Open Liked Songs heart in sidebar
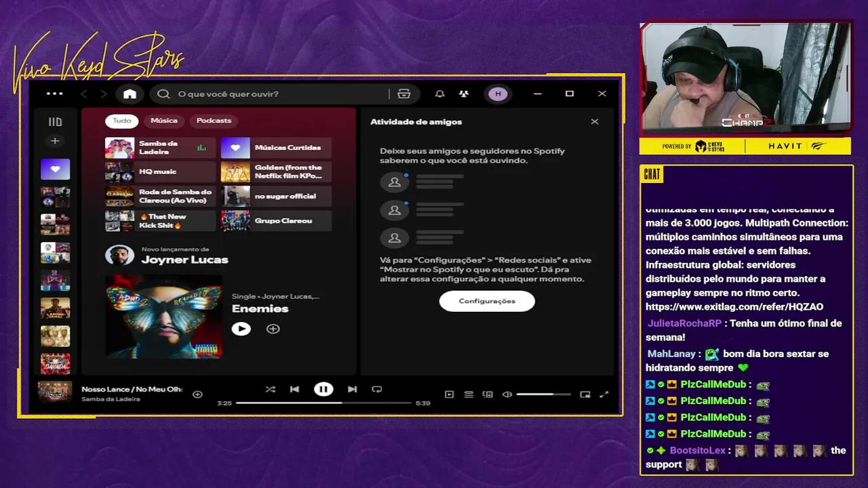The height and width of the screenshot is (488, 868). coord(56,169)
